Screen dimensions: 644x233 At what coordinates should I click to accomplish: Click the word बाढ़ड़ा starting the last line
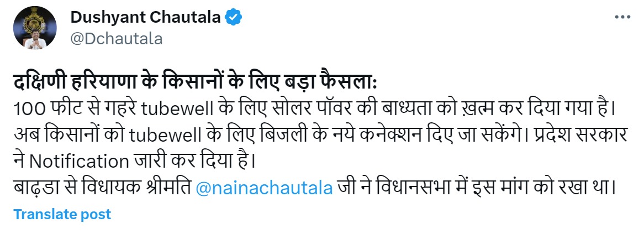point(35,188)
